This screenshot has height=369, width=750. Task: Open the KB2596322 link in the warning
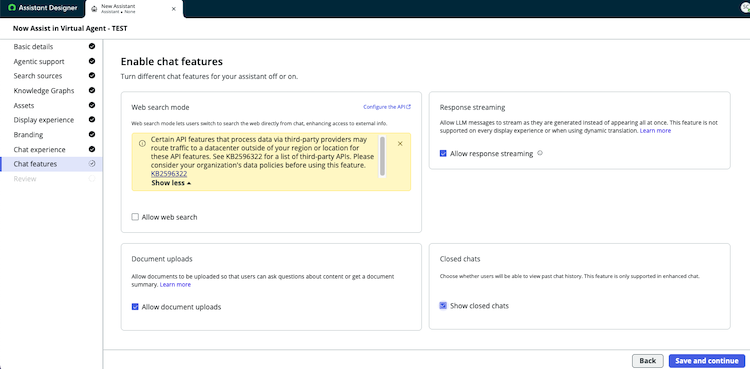(169, 174)
